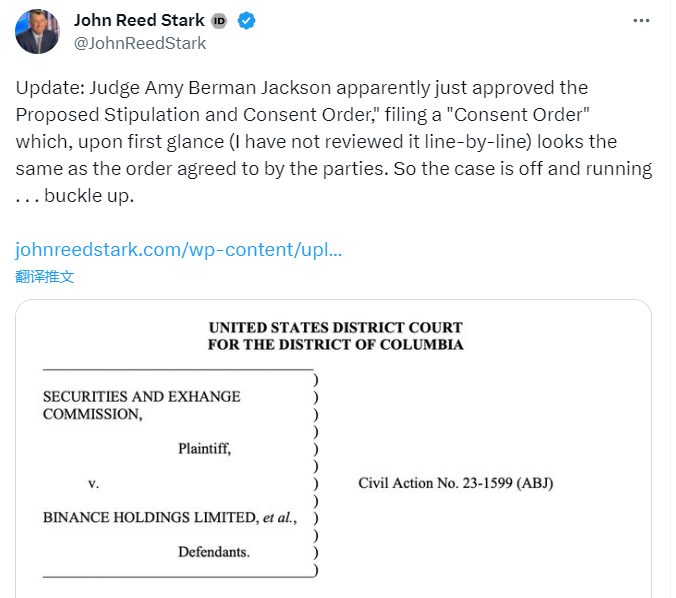Open the @JohnReedStark handle link
The height and width of the screenshot is (598, 676).
pos(140,43)
